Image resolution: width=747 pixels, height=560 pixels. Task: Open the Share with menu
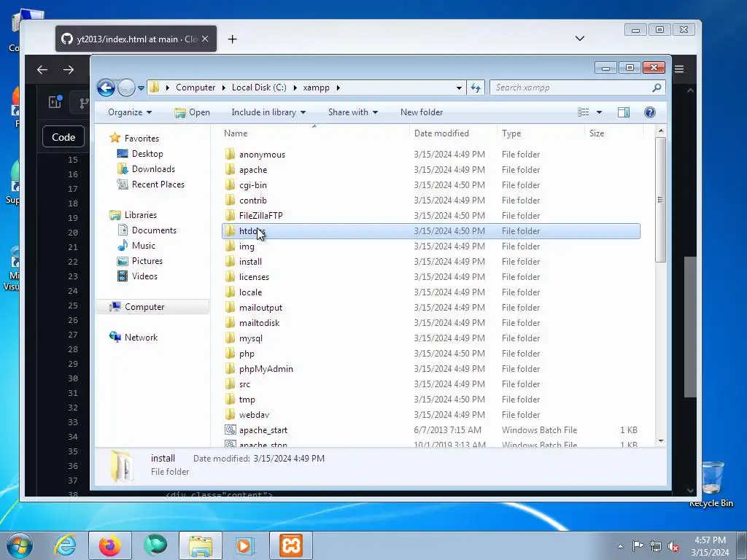(352, 112)
